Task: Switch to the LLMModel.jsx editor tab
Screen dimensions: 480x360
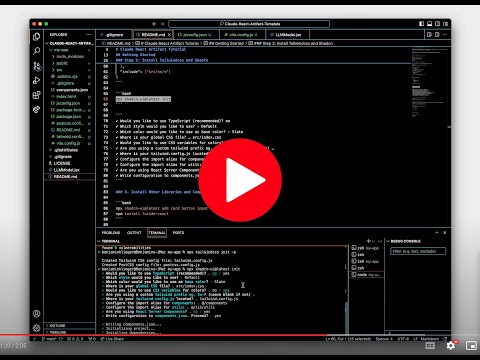Action: point(288,35)
